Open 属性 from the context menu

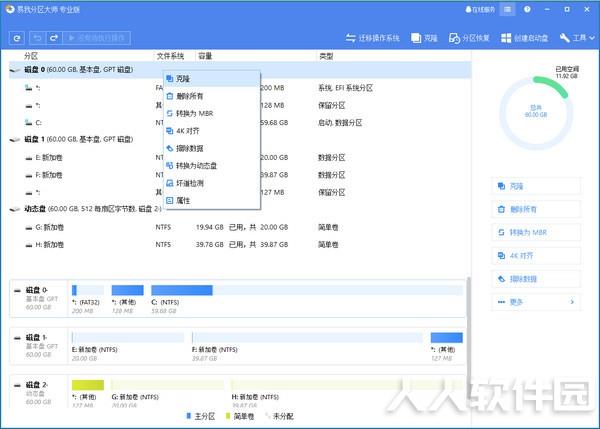[x=212, y=201]
